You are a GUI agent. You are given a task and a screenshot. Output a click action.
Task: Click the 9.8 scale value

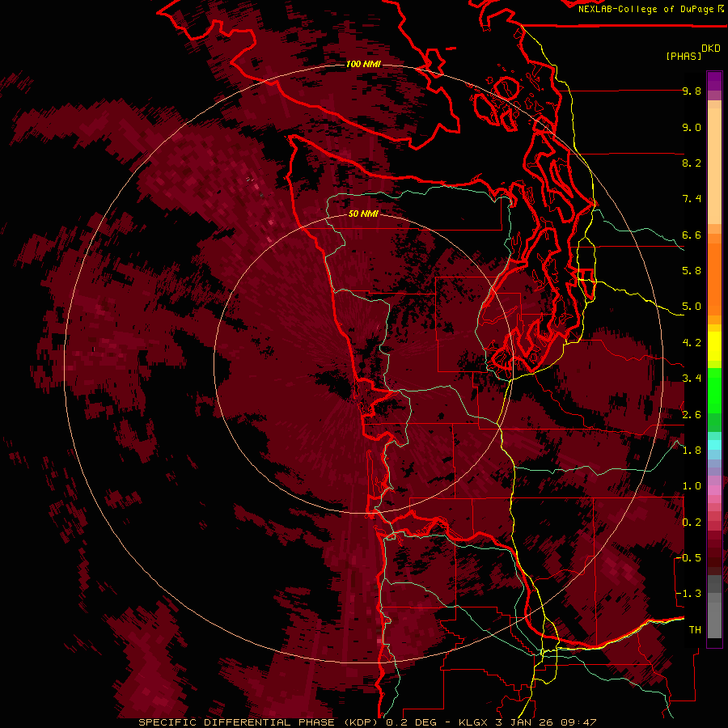pyautogui.click(x=692, y=91)
